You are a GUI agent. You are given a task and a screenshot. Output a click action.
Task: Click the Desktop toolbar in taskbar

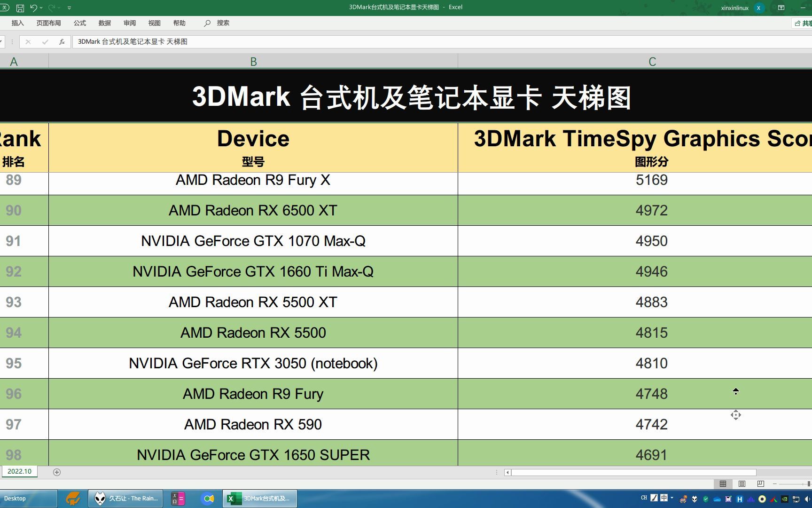(28, 499)
